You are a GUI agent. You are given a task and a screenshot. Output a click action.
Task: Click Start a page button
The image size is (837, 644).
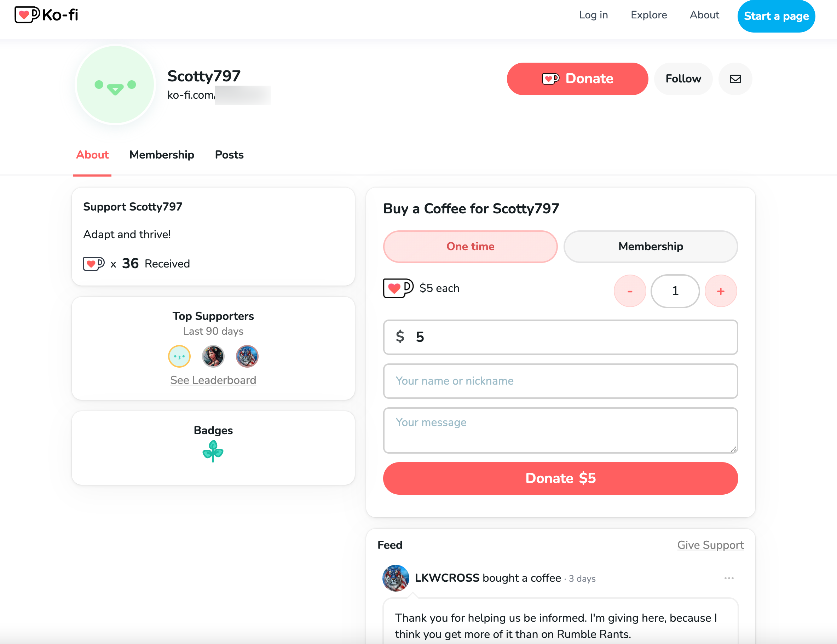click(776, 16)
